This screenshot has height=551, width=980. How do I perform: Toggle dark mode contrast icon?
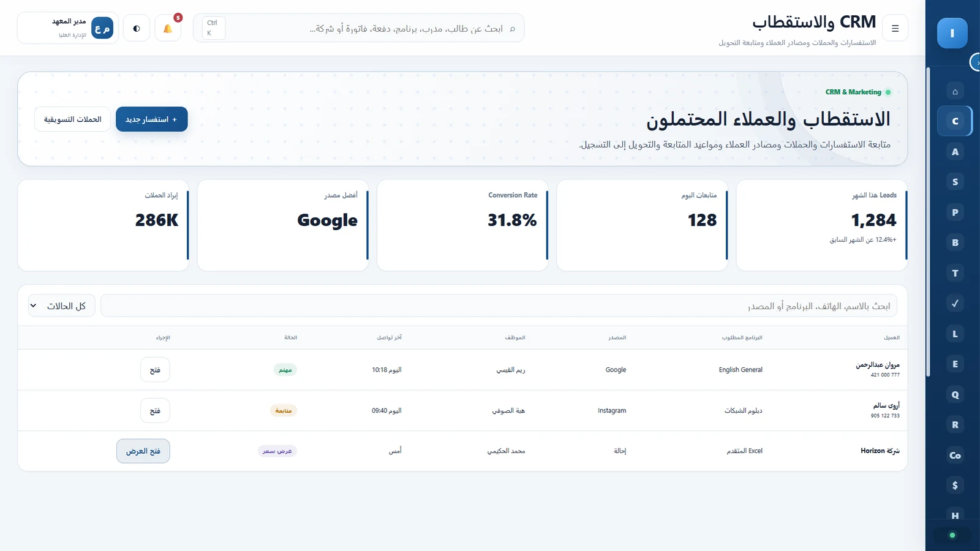[x=137, y=28]
